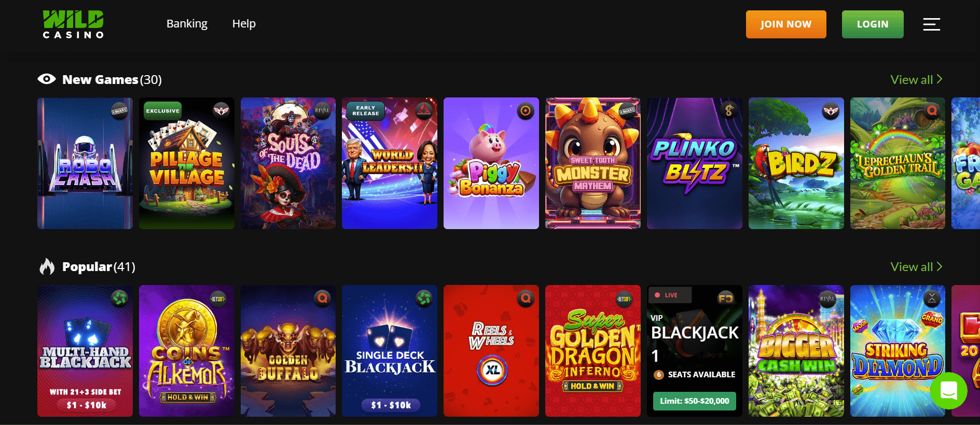Open the Robo Crash game thumbnail
The height and width of the screenshot is (425, 980).
tap(85, 163)
